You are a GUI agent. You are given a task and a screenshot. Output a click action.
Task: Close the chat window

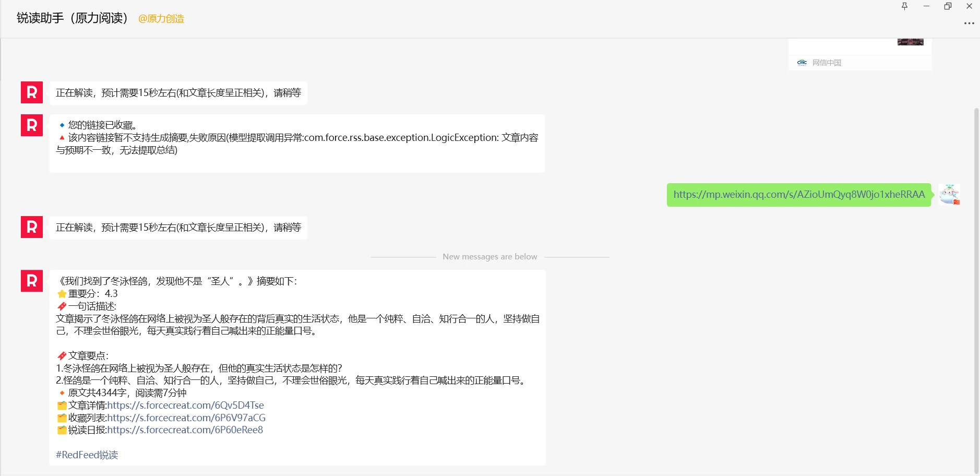tap(969, 6)
